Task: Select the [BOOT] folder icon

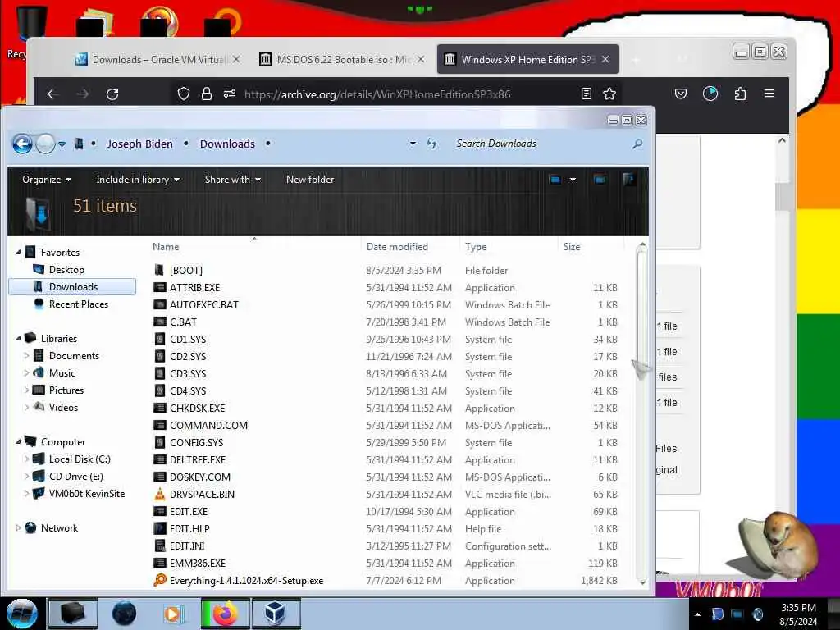Action: pyautogui.click(x=159, y=270)
